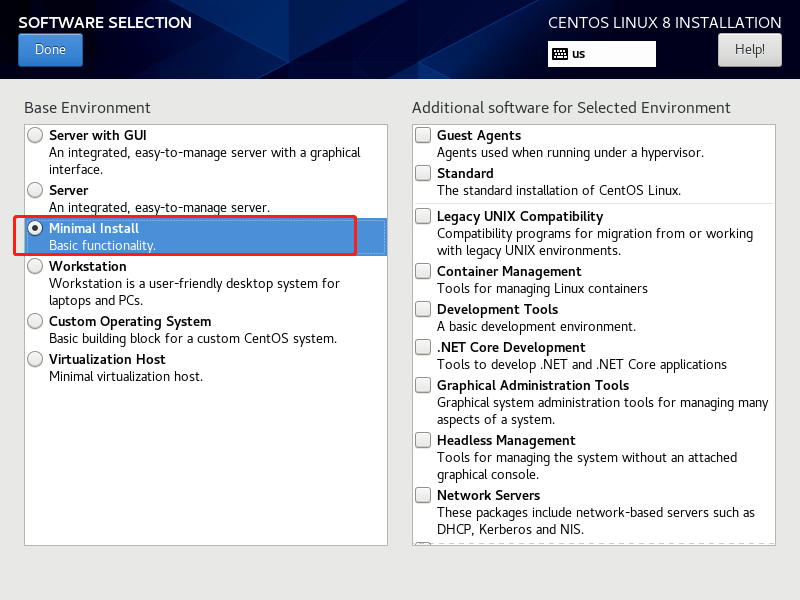Click the Minimal Install description text

tap(102, 245)
